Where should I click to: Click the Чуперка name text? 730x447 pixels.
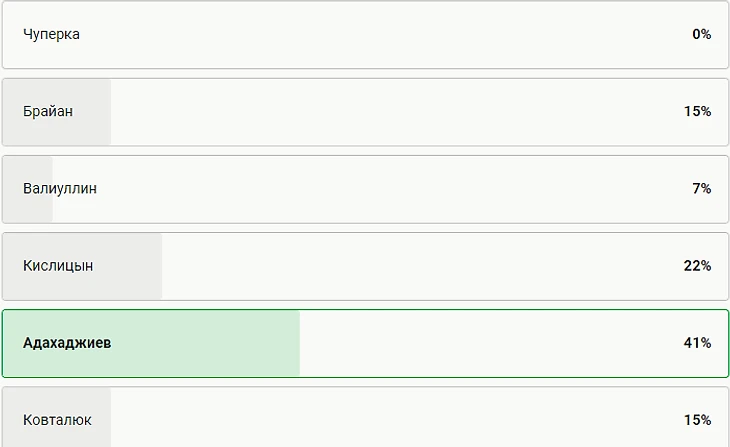[x=51, y=34]
